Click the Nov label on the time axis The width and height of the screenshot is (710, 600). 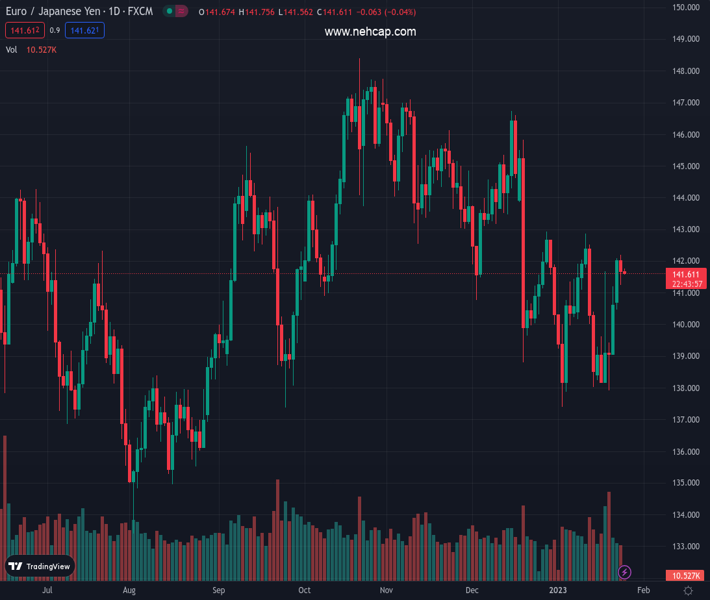[x=386, y=591]
